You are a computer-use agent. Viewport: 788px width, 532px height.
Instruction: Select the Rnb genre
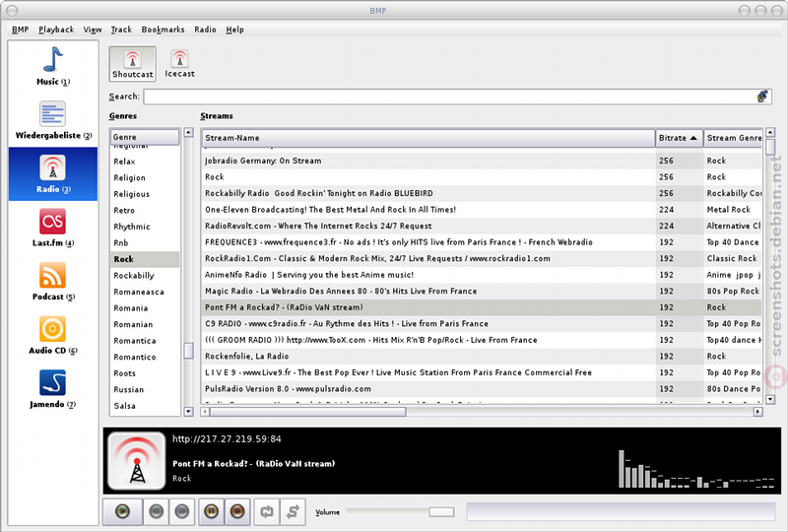[145, 243]
